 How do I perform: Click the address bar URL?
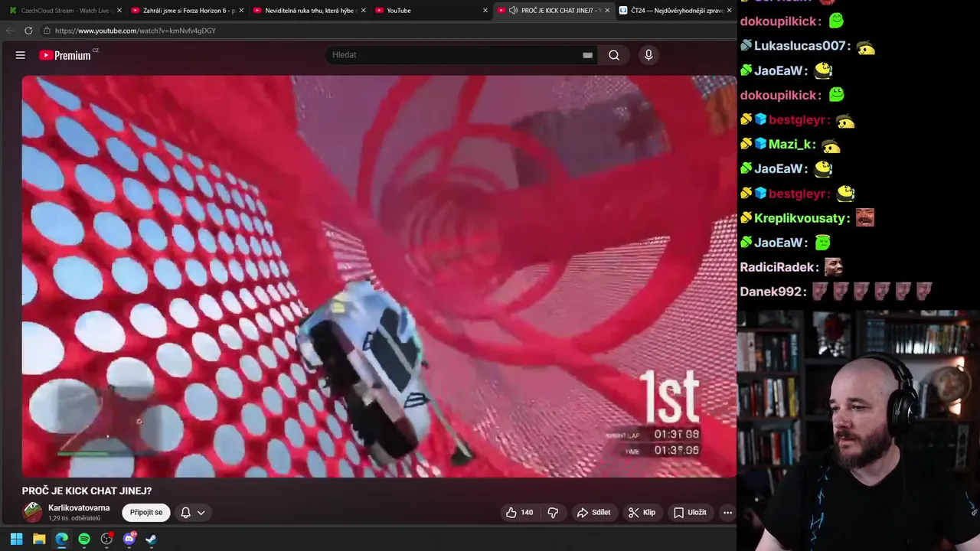coord(136,31)
